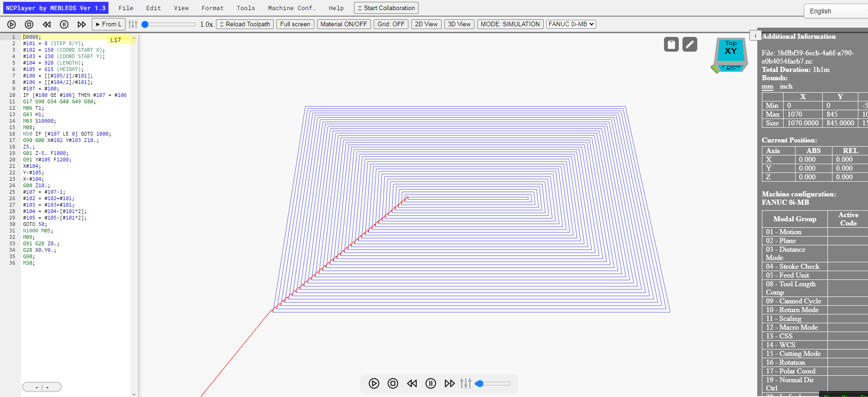This screenshot has height=397, width=868.
Task: Click code line 'GOTO 50;'
Action: (x=35, y=224)
